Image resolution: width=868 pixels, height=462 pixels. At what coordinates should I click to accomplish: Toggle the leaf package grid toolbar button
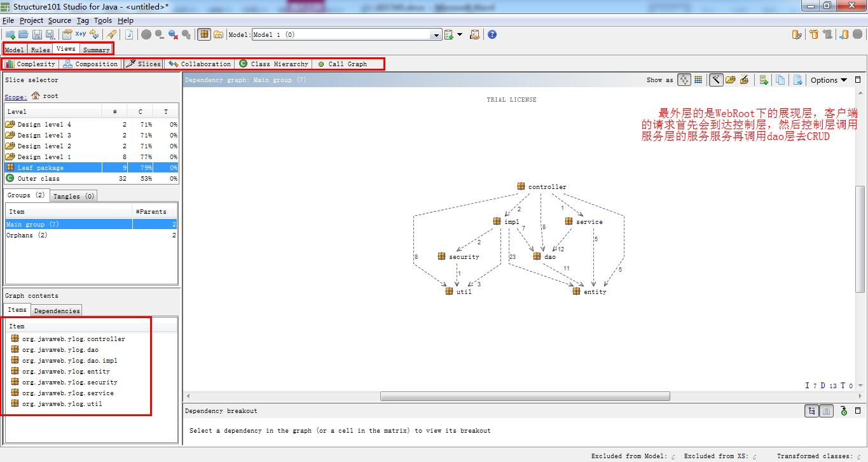203,34
